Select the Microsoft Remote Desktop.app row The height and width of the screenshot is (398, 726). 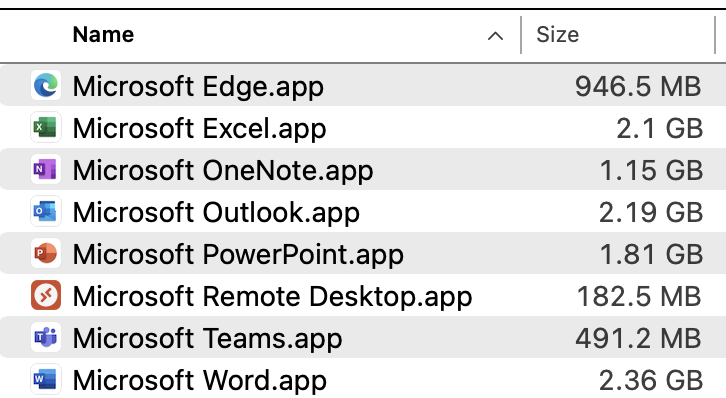pyautogui.click(x=363, y=296)
